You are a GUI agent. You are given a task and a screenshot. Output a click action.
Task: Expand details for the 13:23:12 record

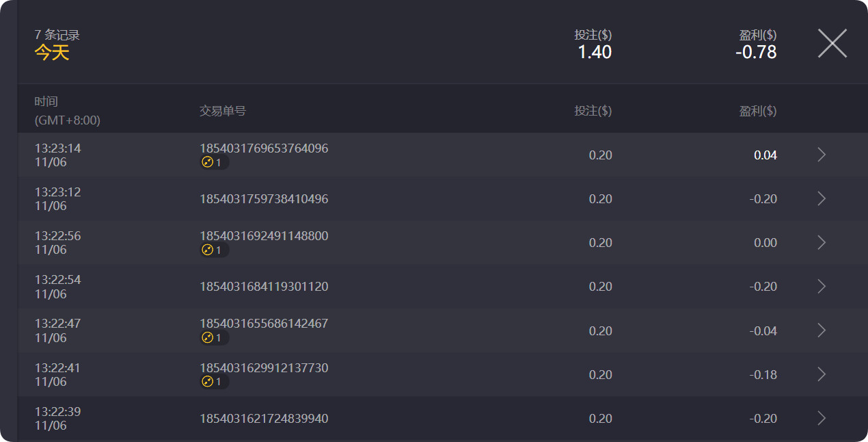[822, 199]
